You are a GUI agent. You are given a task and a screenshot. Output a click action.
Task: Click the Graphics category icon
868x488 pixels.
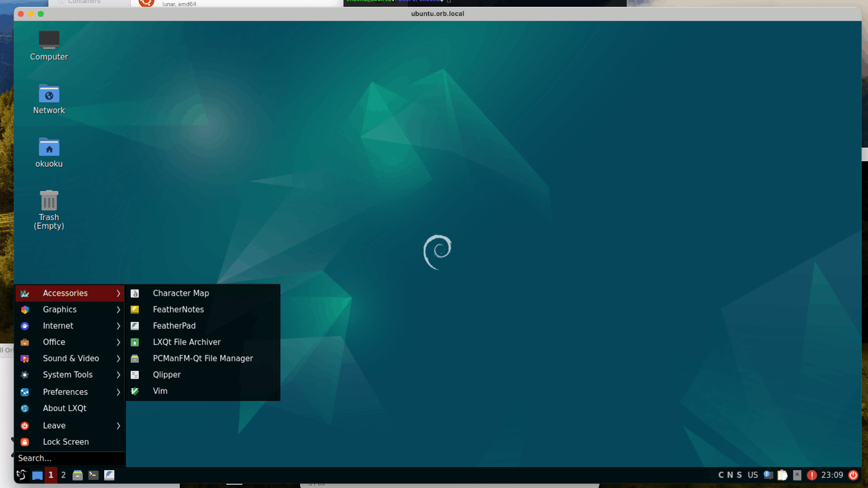[x=25, y=309]
